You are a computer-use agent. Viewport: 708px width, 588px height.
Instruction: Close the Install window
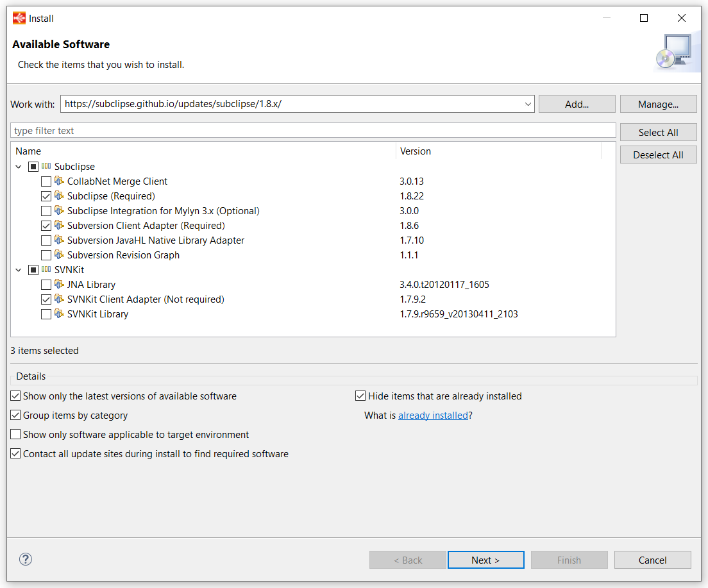click(x=682, y=18)
